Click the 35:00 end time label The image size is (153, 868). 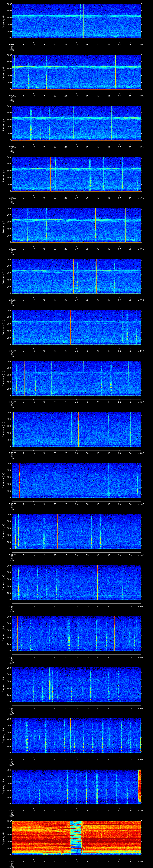coord(141,197)
